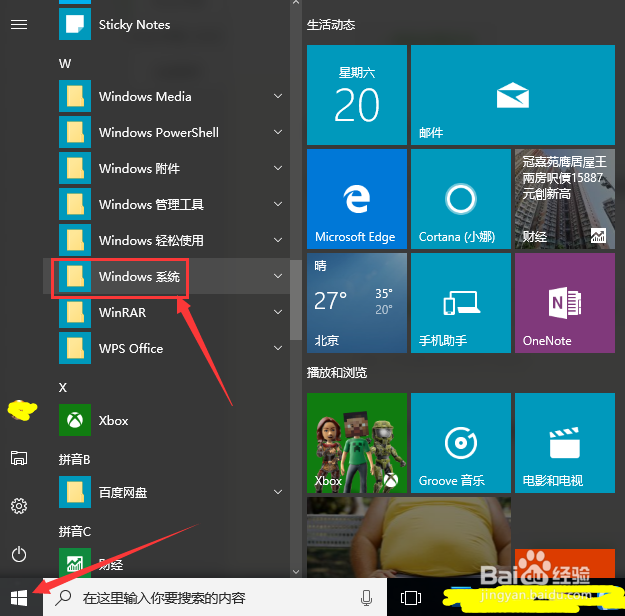Viewport: 625px width, 616px height.
Task: Open the Windows PowerShell folder
Action: click(x=166, y=132)
